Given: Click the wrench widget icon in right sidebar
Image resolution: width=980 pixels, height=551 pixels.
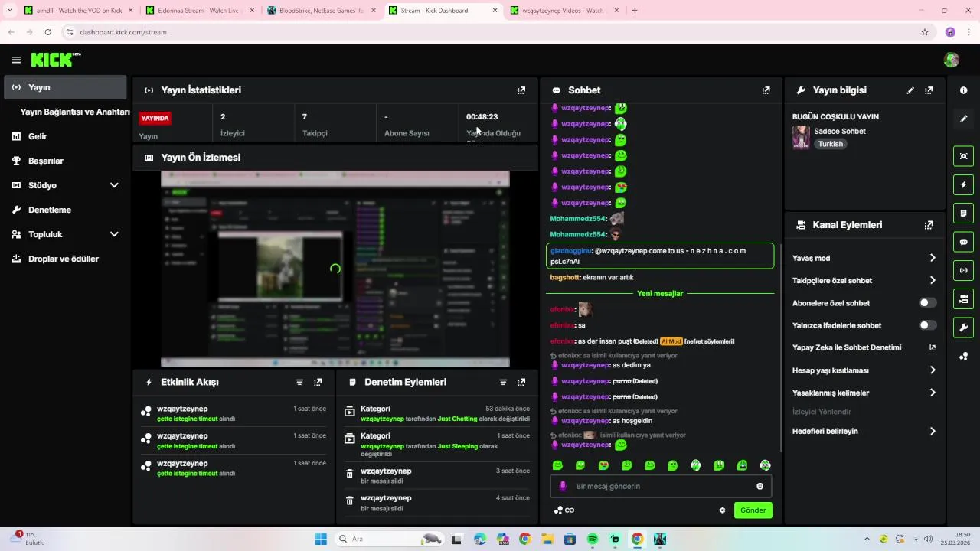Looking at the screenshot, I should click(963, 328).
